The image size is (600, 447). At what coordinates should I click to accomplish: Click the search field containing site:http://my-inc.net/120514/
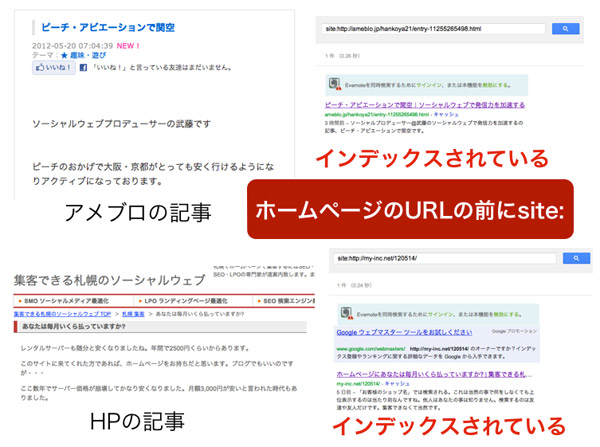(445, 258)
